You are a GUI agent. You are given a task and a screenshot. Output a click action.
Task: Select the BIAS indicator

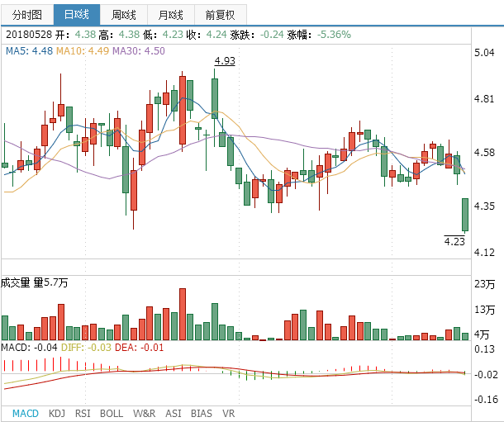(202, 413)
